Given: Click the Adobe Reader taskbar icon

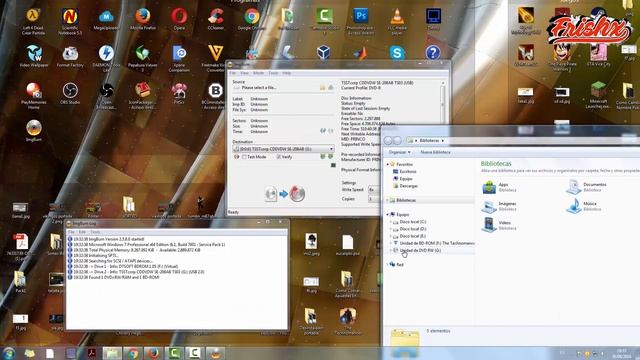Looking at the screenshot, I should [91, 353].
